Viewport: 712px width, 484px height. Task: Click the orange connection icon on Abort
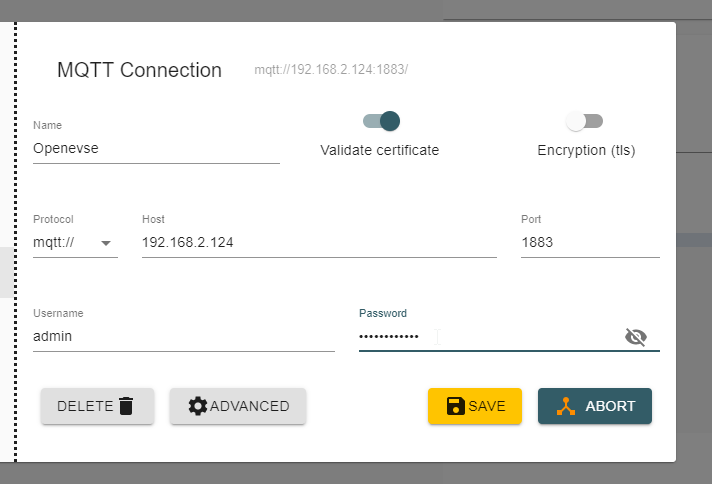click(566, 406)
